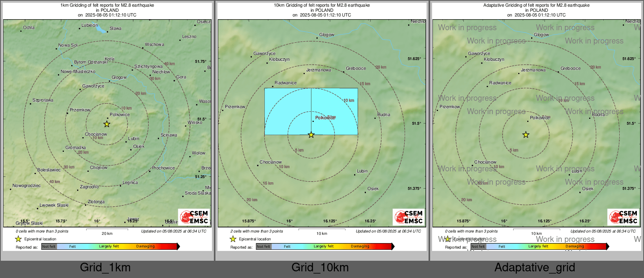Screen dimensions: 644x278
Task: Click the Lubin label on the 1km map
Action: pyautogui.click(x=134, y=138)
